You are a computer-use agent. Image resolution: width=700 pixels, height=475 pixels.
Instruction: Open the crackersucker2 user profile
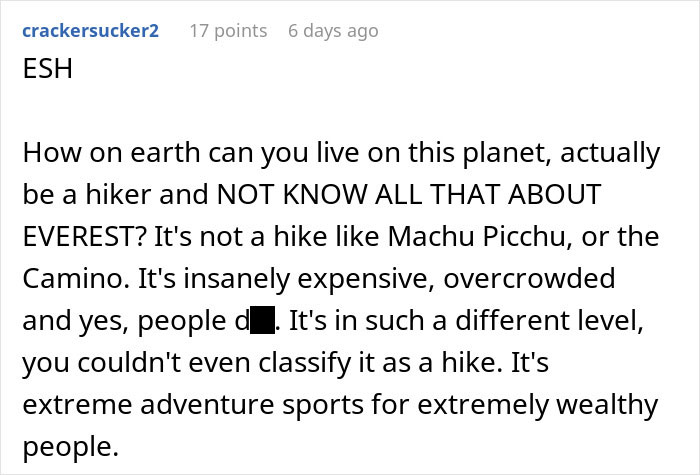(x=89, y=30)
